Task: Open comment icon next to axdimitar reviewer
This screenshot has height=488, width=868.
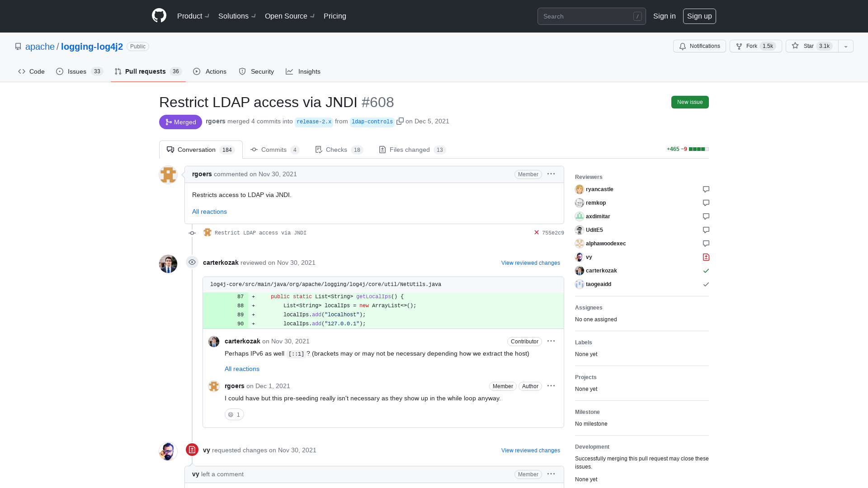Action: [706, 216]
